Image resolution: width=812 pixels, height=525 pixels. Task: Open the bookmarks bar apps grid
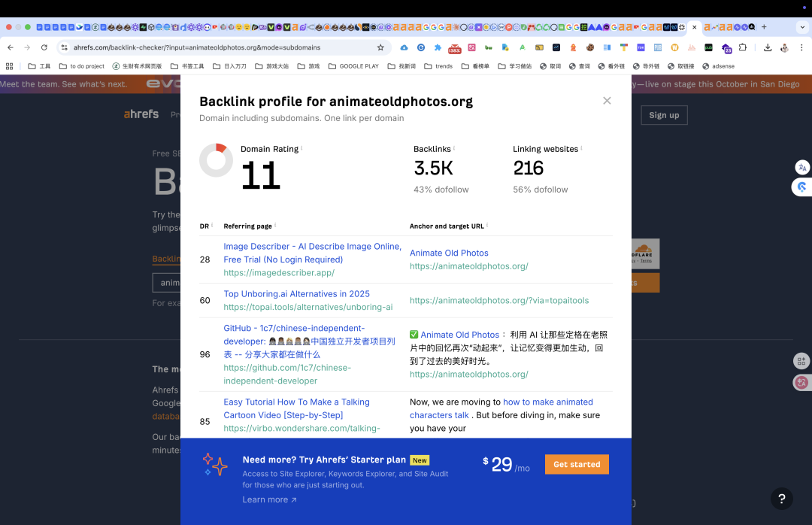[9, 66]
